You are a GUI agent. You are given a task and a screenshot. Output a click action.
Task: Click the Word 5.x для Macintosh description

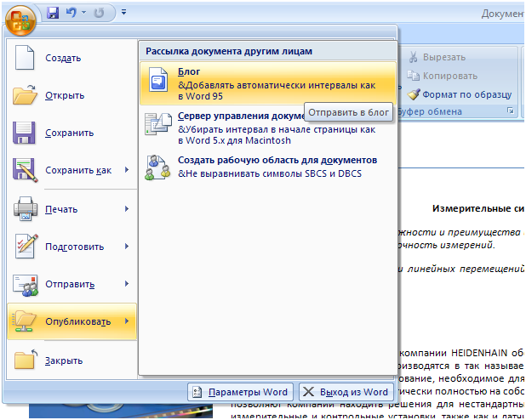[x=277, y=134]
